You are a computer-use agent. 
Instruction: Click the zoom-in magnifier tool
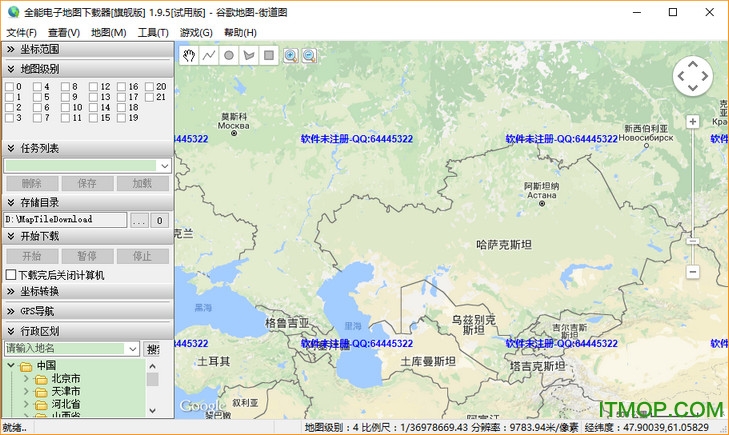point(291,56)
